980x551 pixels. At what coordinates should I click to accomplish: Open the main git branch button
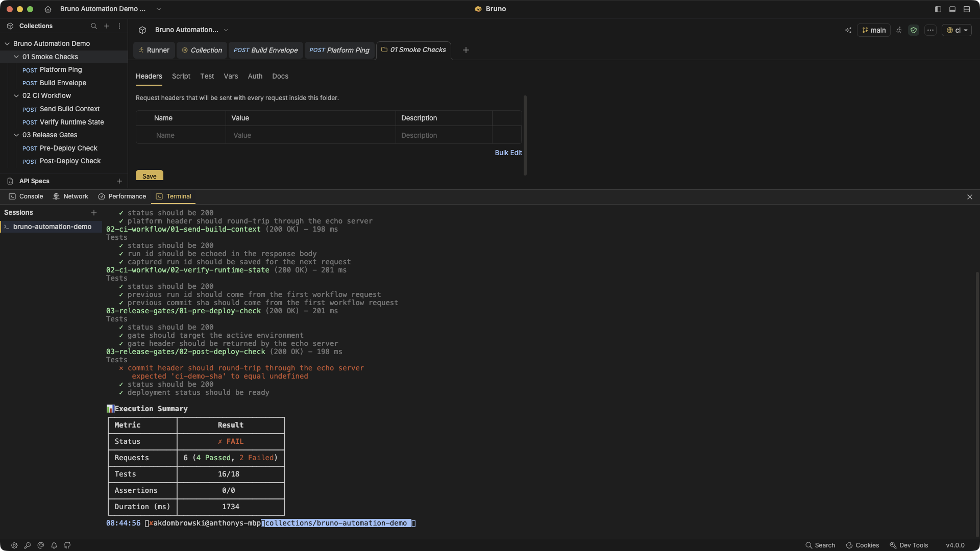[874, 30]
